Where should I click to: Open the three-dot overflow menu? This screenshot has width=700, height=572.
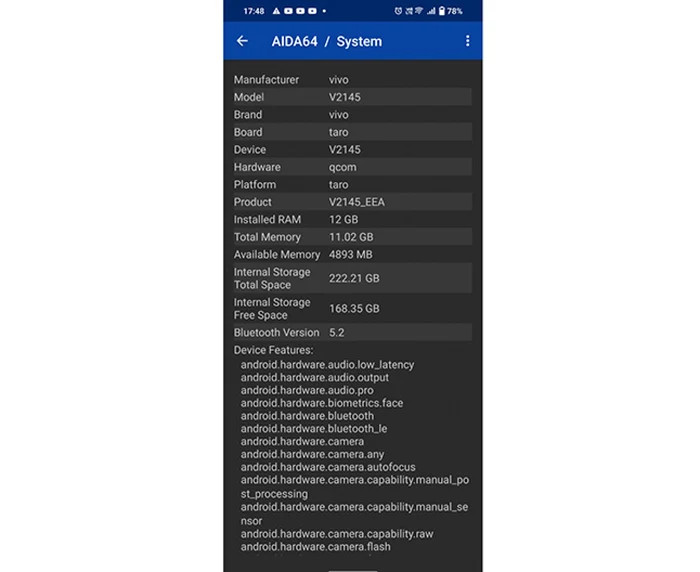[x=467, y=41]
